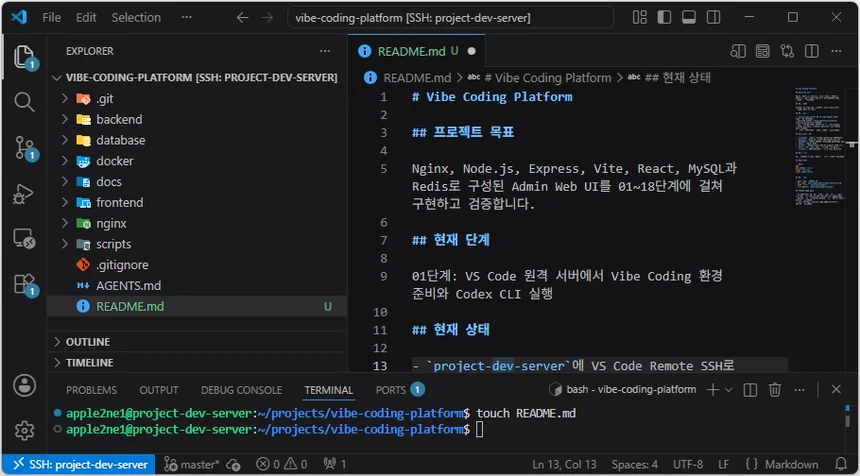This screenshot has height=476, width=860.
Task: Open Run and Debug view
Action: (24, 194)
